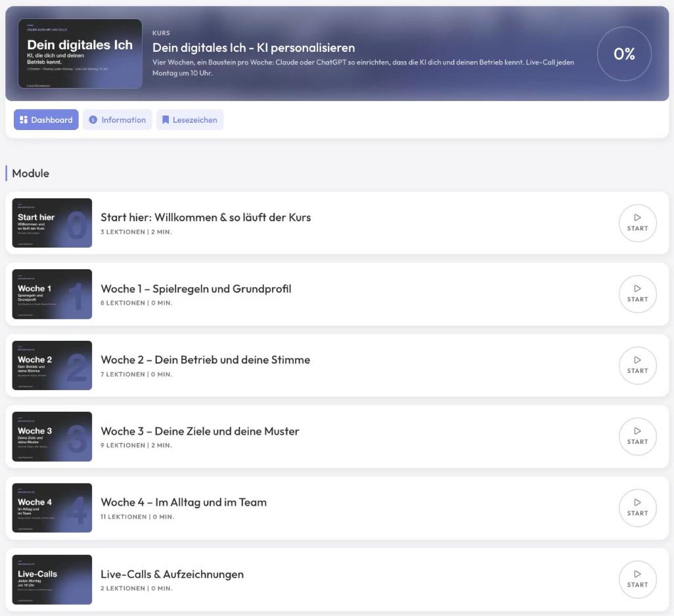This screenshot has width=674, height=616.
Task: Open title Start hier: Willkommen & so läuft der Kurs
Action: 206,217
